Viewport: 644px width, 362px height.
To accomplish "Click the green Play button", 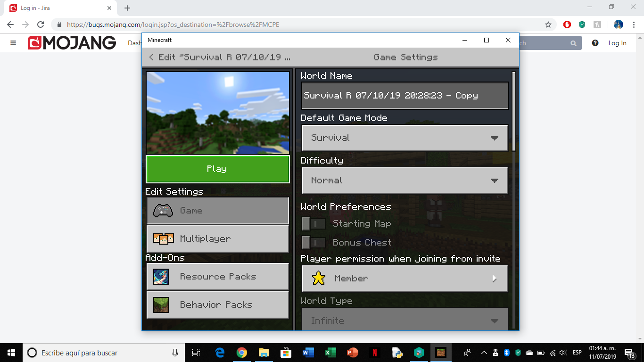I will 217,169.
